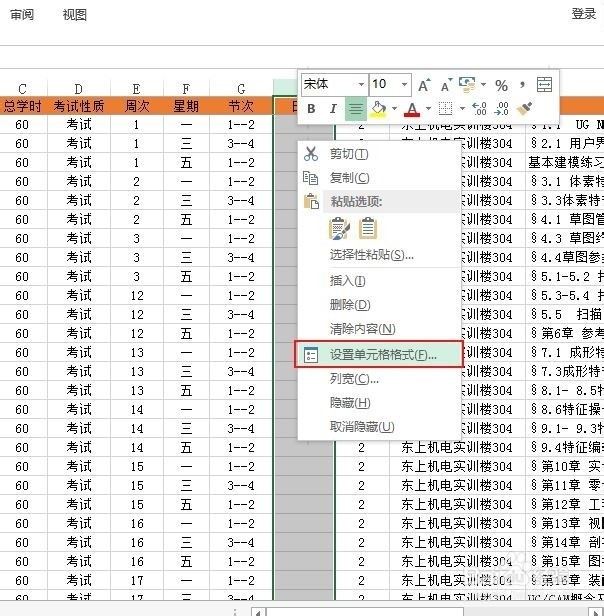Open the font color dropdown arrow

pyautogui.click(x=428, y=109)
